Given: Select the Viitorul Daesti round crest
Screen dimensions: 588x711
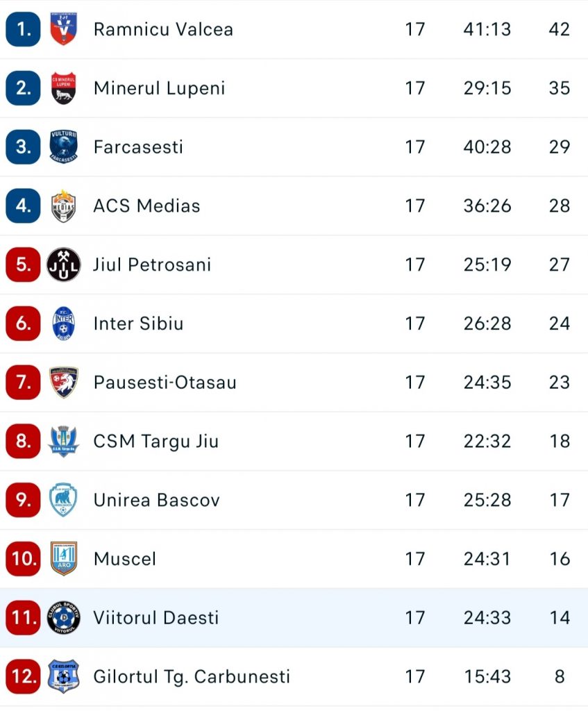Looking at the screenshot, I should click(x=63, y=617).
